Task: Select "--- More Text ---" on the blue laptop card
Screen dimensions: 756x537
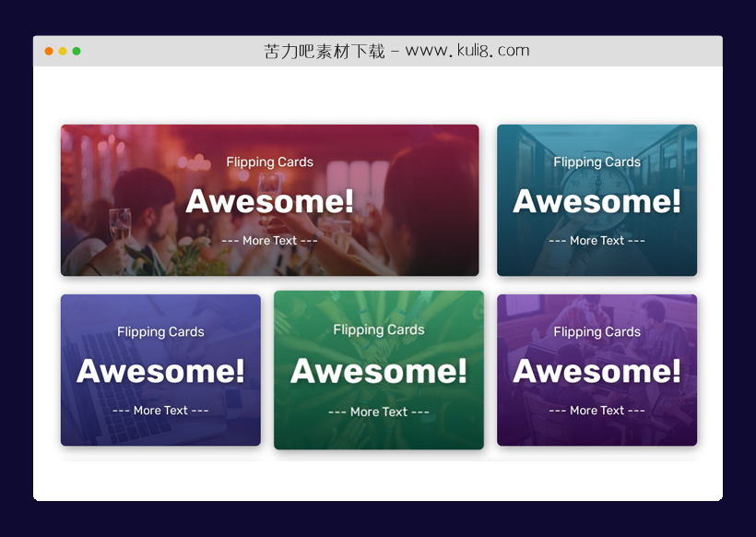Action: click(x=160, y=411)
